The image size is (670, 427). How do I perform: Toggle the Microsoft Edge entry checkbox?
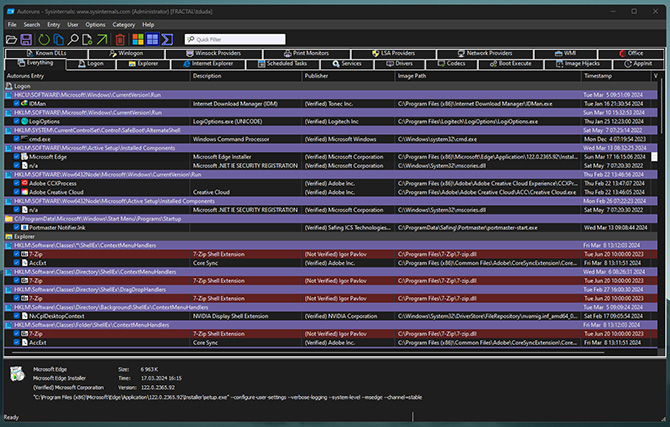point(16,157)
